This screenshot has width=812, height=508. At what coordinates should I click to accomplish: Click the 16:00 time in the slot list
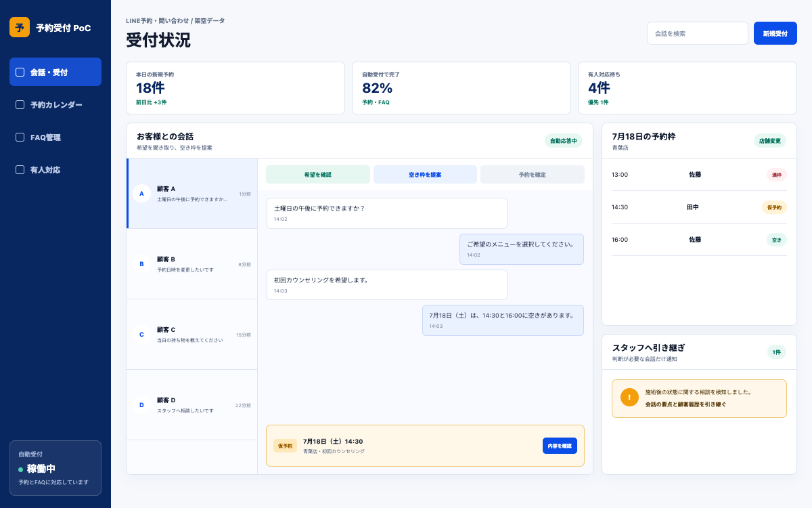point(620,240)
